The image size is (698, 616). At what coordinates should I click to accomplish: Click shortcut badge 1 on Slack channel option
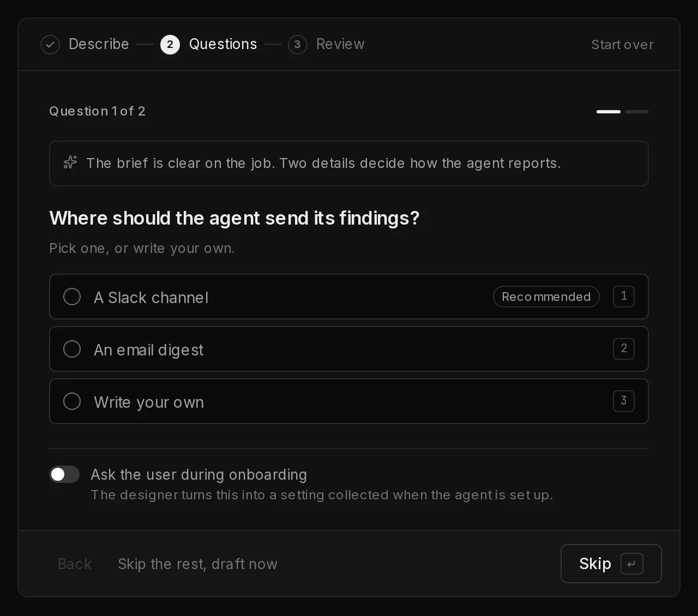coord(624,297)
